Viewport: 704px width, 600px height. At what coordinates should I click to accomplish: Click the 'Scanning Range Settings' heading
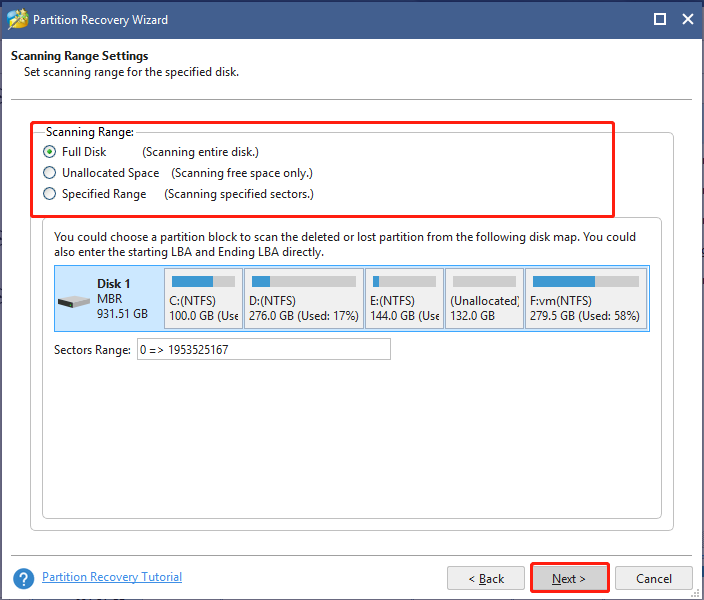pyautogui.click(x=79, y=56)
